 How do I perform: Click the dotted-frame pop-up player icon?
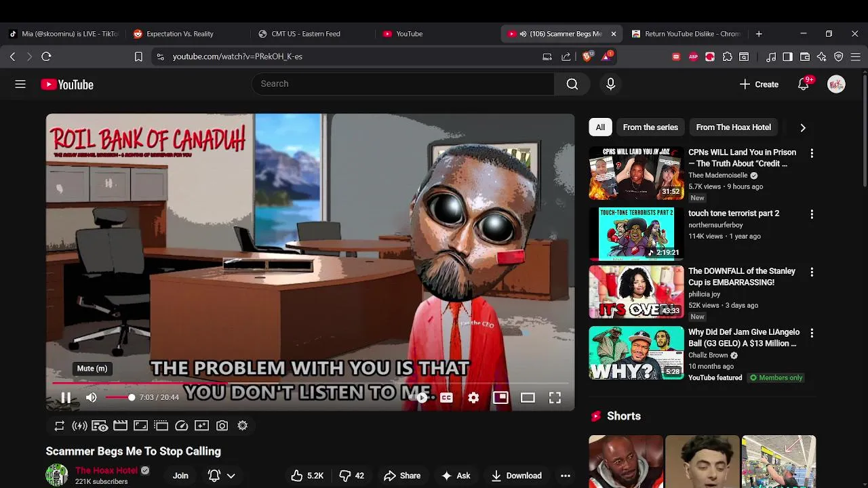(161, 426)
